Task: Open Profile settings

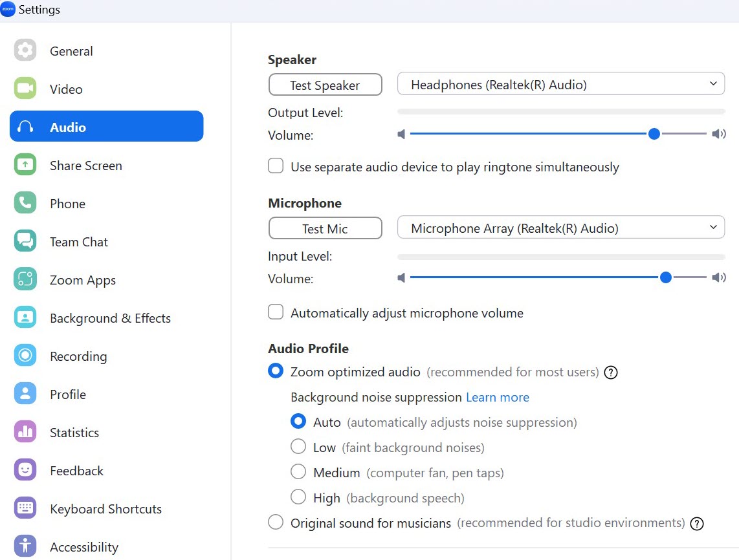Action: (107, 394)
